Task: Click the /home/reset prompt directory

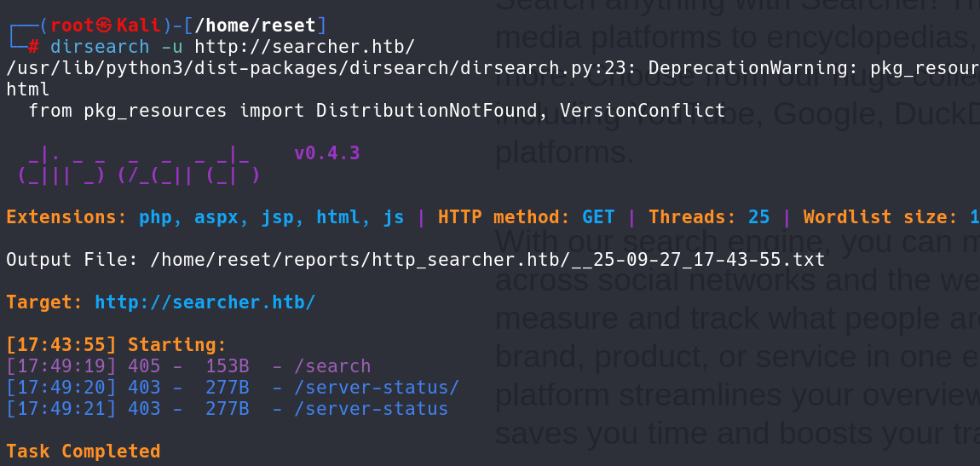Action: coord(255,26)
